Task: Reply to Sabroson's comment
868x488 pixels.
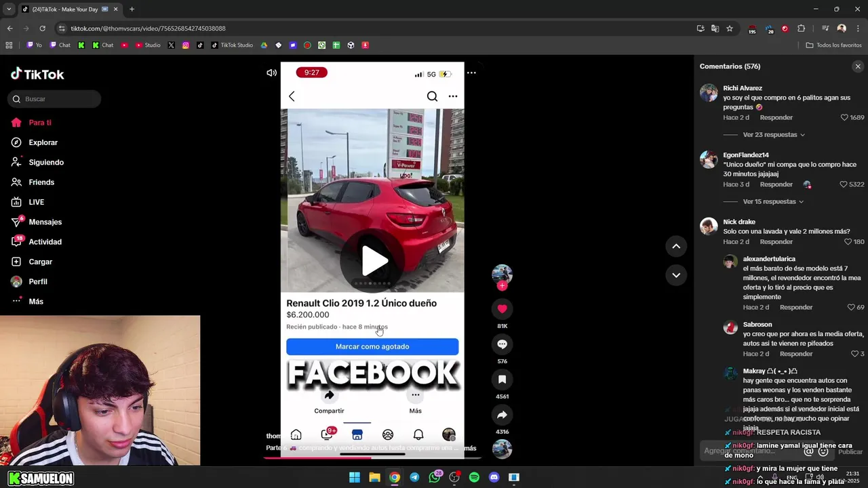Action: [796, 354]
